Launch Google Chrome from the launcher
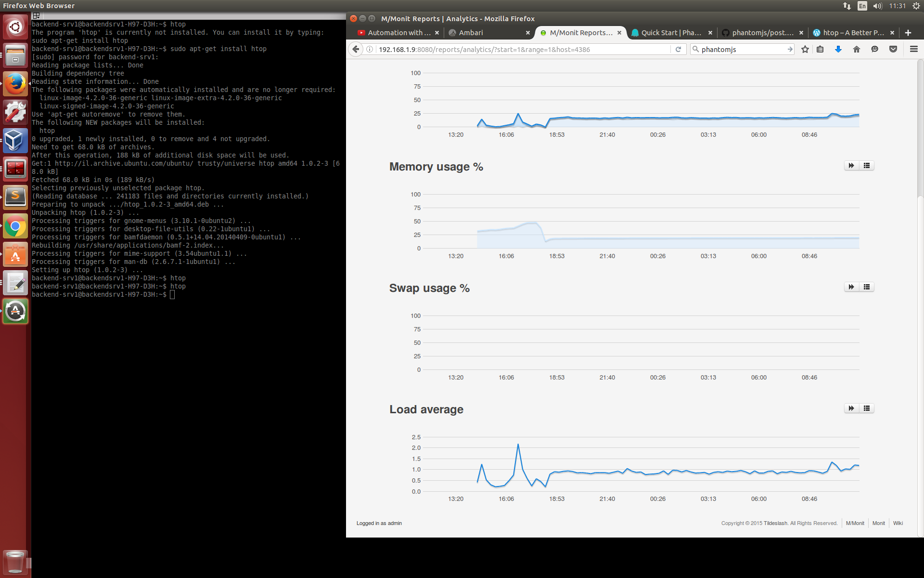The width and height of the screenshot is (924, 578). click(15, 226)
